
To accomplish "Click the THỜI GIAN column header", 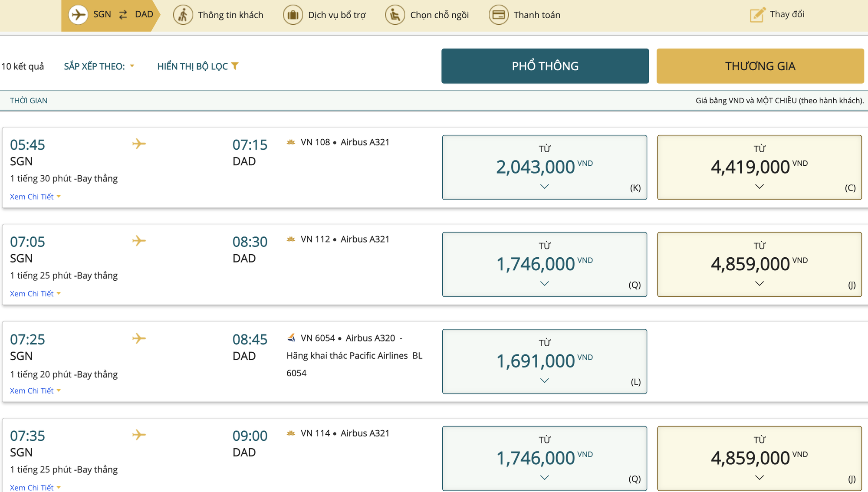I will pos(29,101).
